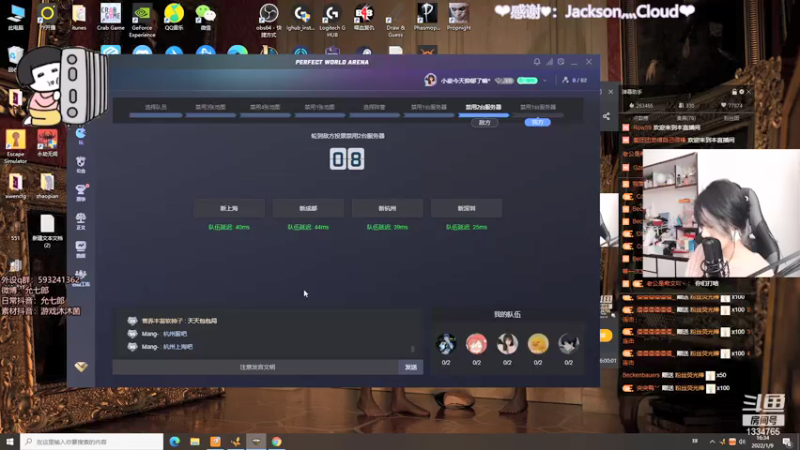Ban the 新上海 server
The width and height of the screenshot is (800, 450).
tap(229, 208)
